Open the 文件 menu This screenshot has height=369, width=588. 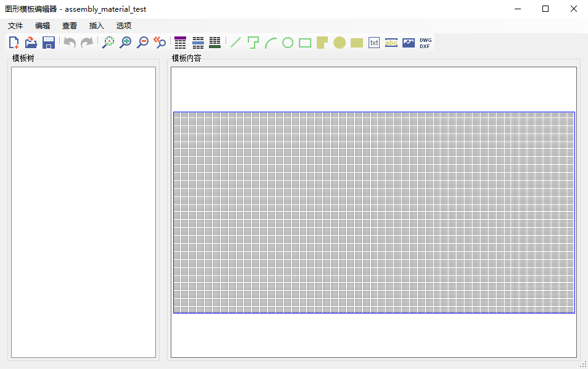pos(15,25)
